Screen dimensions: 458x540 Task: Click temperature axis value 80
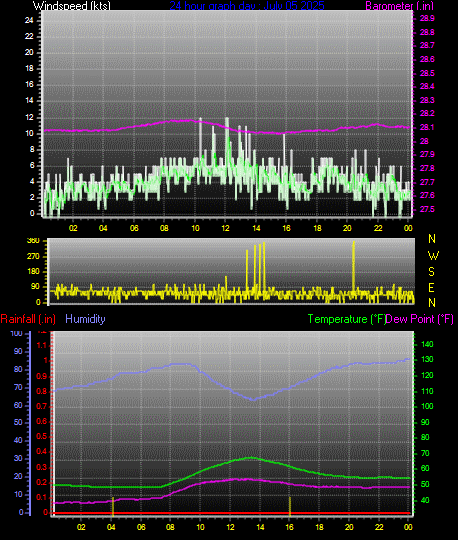tap(425, 437)
